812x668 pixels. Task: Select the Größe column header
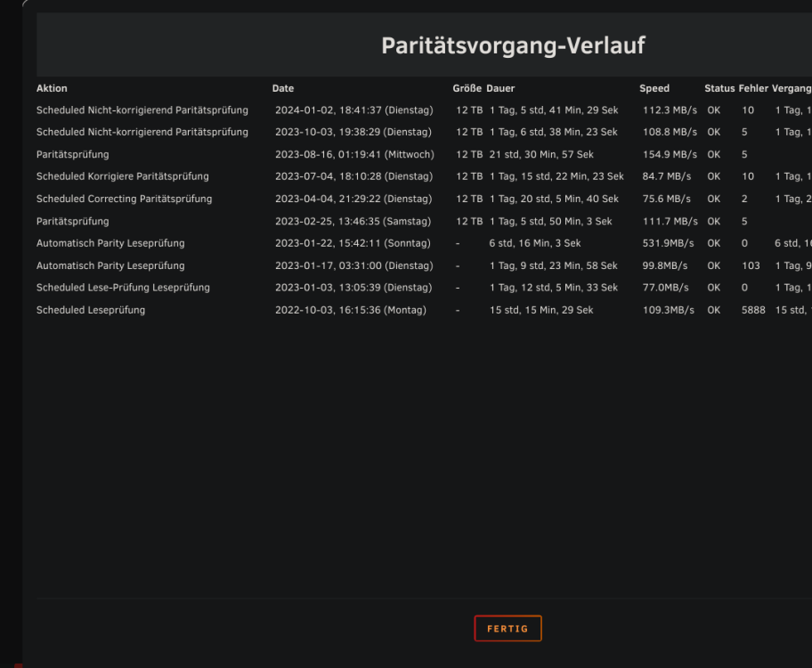pyautogui.click(x=467, y=88)
